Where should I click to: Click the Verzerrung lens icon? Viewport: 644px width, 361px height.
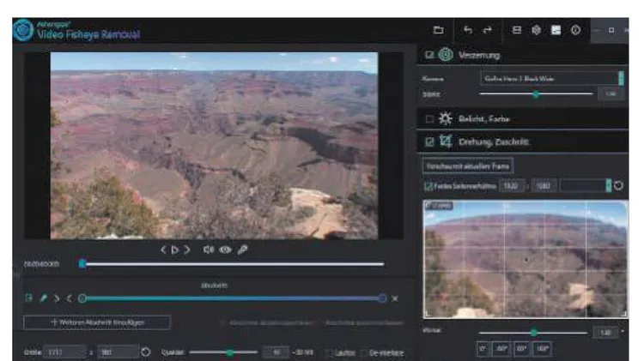point(446,55)
